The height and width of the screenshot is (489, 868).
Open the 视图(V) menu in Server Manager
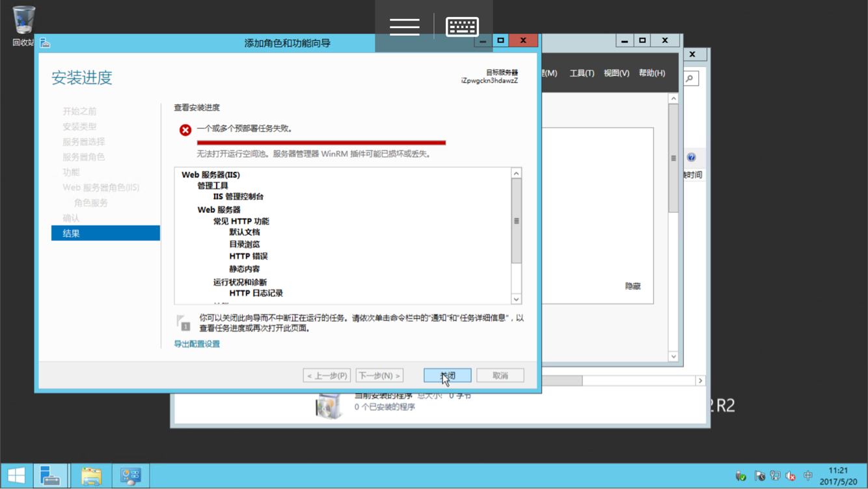(616, 73)
